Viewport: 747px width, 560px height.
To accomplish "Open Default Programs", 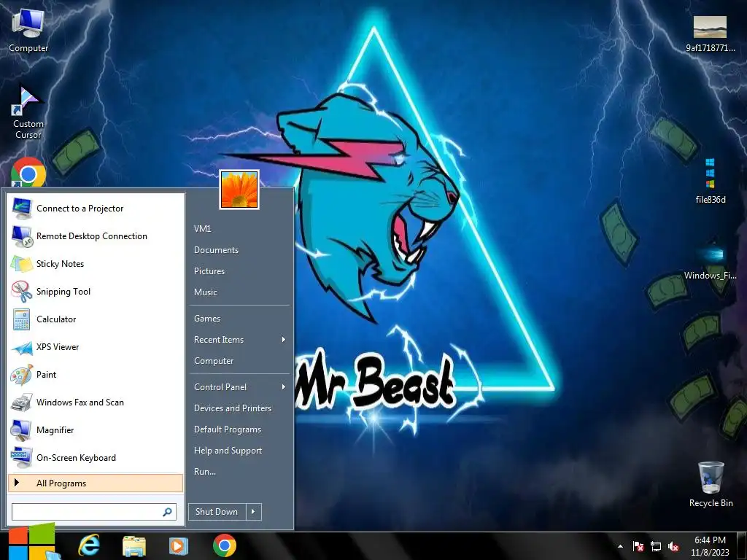I will pos(228,429).
